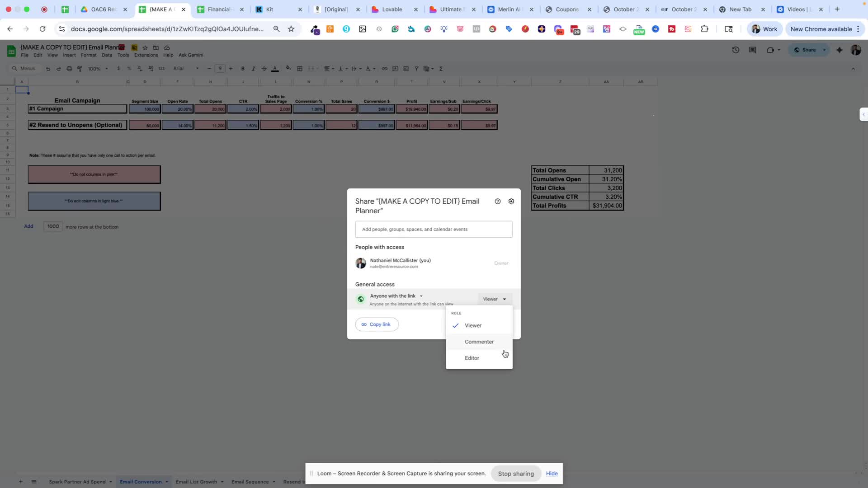Click the Copy link button
868x488 pixels.
[x=377, y=324]
